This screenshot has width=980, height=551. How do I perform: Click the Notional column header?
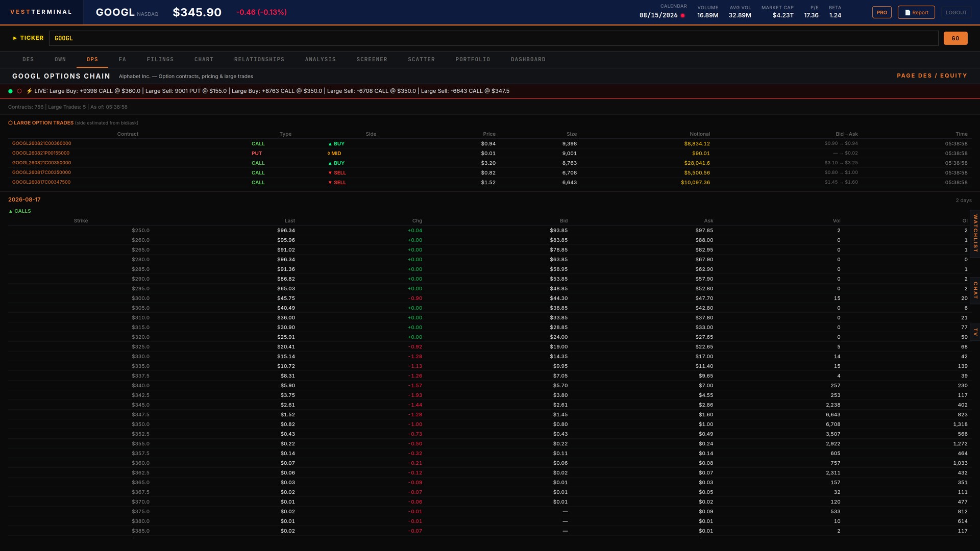700,134
